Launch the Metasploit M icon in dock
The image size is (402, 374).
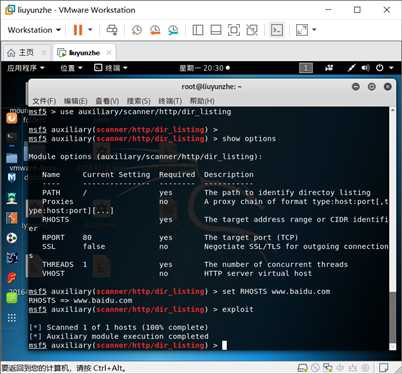[x=12, y=178]
